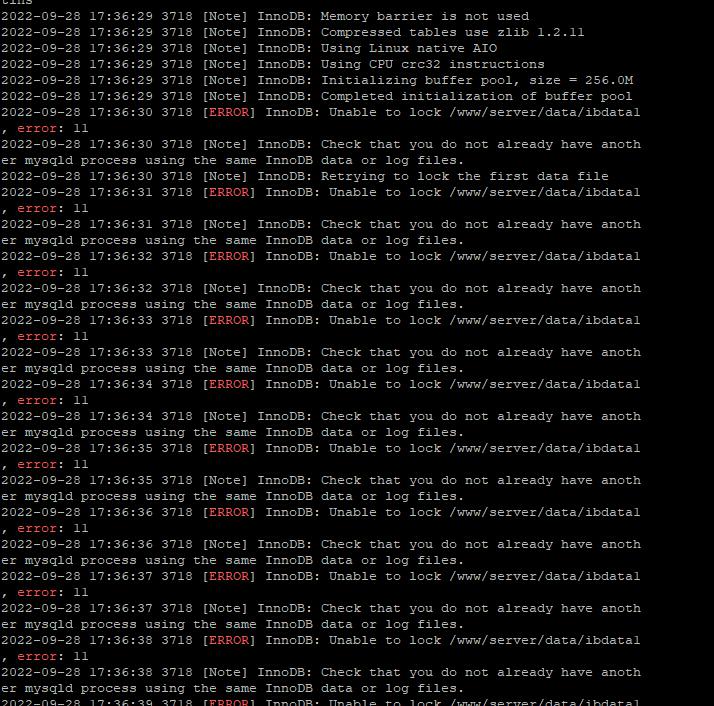714x706 pixels.
Task: Click the red ERROR tag at 17:36:30
Action: click(229, 113)
